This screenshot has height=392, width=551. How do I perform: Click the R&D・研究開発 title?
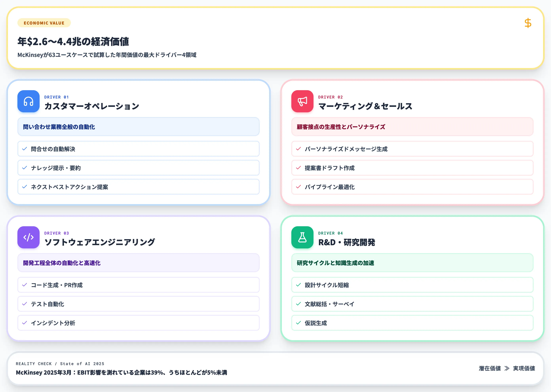click(x=347, y=242)
